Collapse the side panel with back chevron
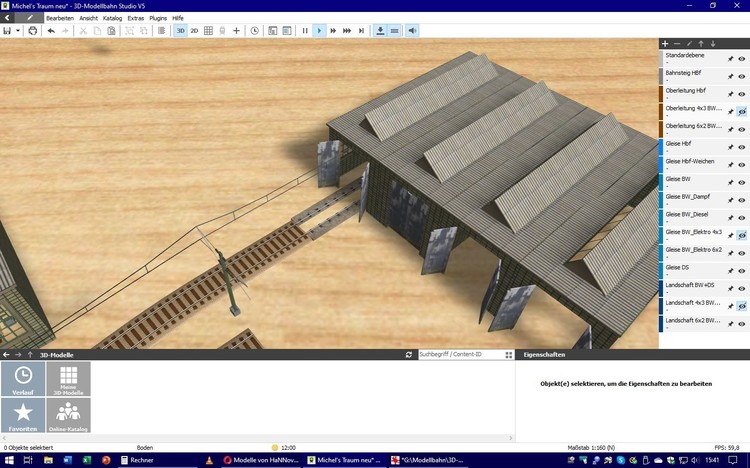 (9, 18)
